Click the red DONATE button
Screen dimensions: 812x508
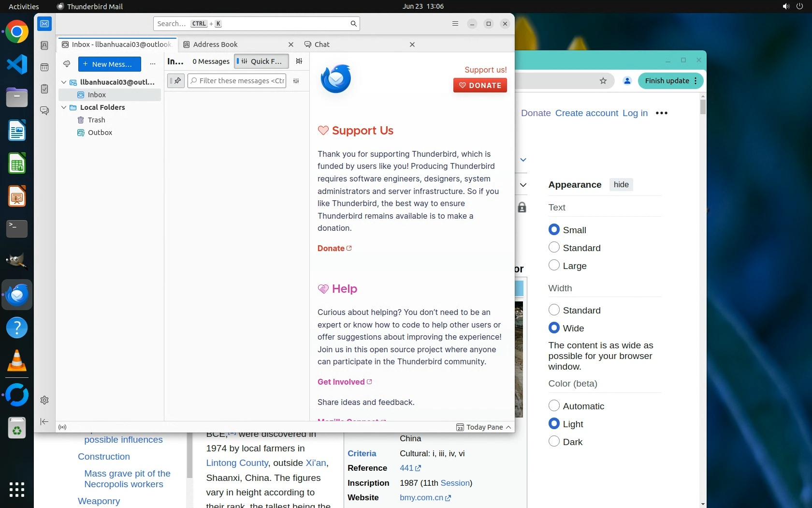coord(480,86)
